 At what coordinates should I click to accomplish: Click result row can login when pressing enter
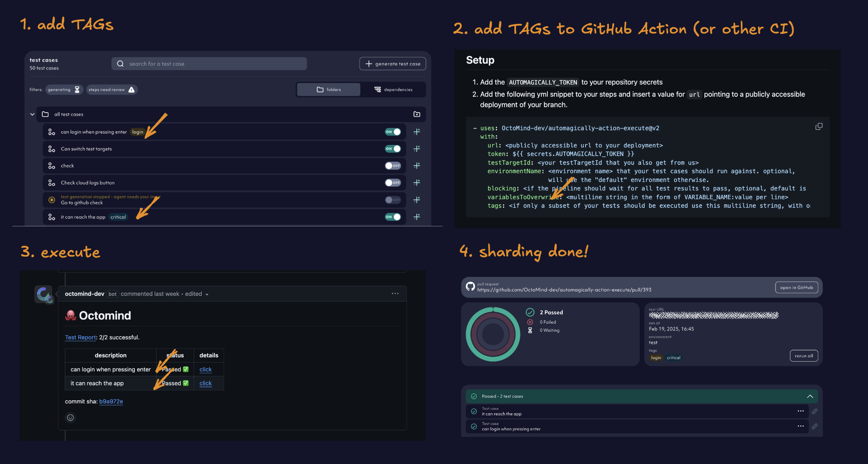[x=637, y=426]
